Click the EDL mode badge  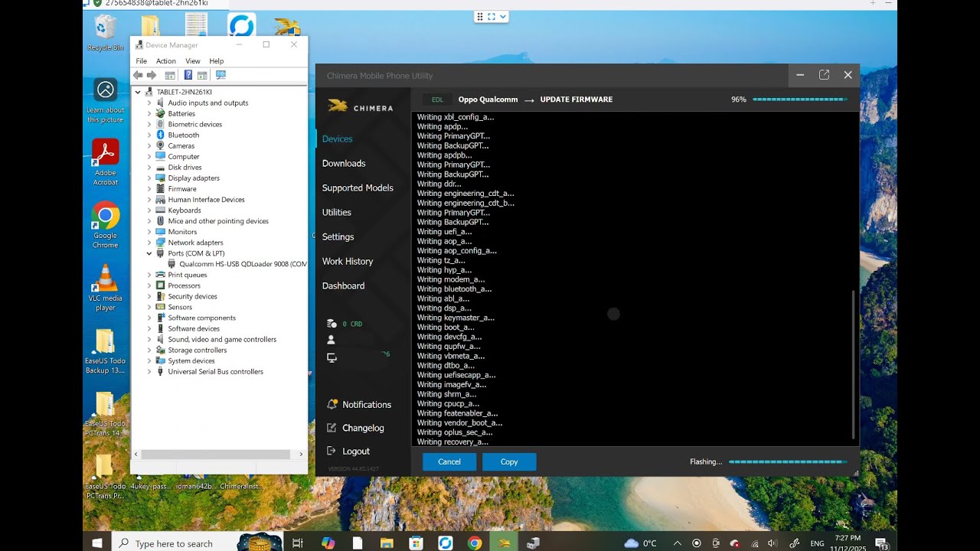[x=437, y=99]
